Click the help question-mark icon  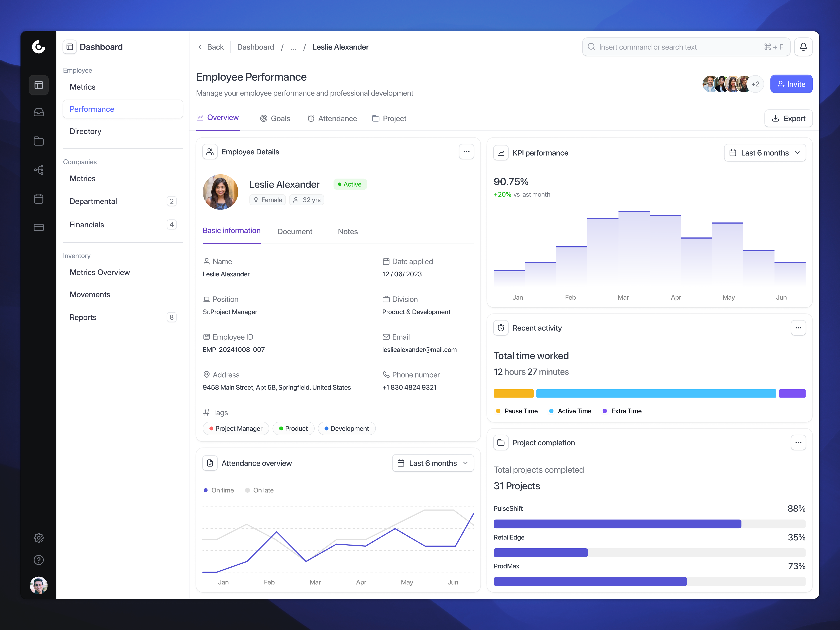coord(38,560)
